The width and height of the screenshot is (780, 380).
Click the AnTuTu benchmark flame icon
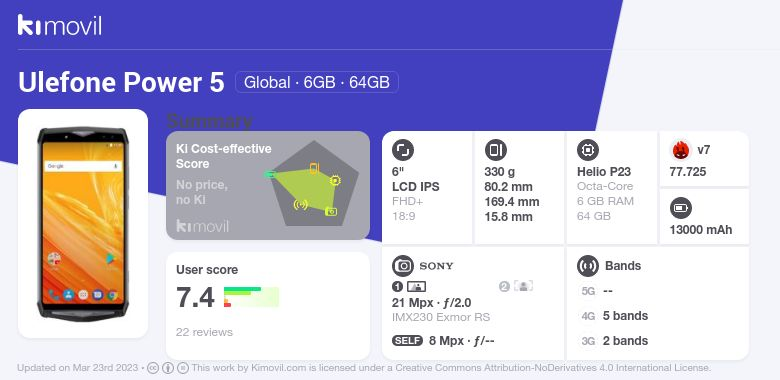(x=681, y=150)
